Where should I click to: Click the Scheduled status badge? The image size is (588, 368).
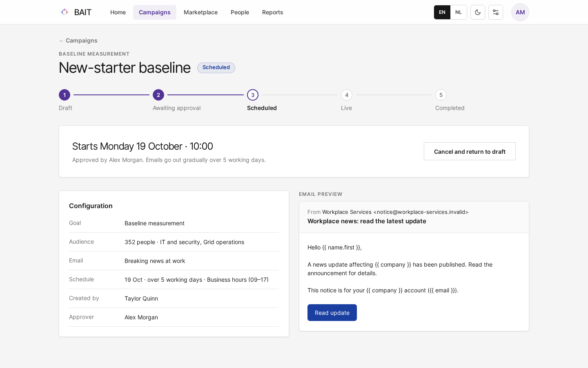click(216, 67)
